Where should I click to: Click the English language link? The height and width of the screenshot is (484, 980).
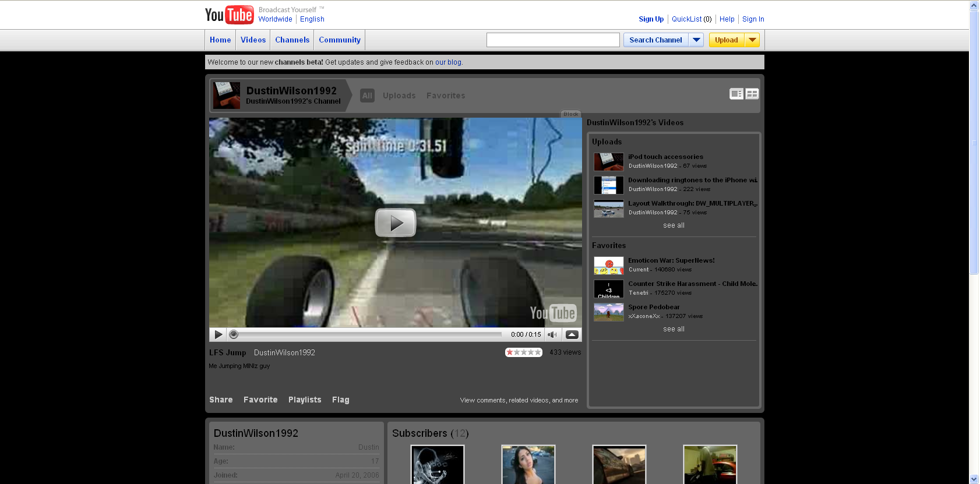click(x=312, y=19)
